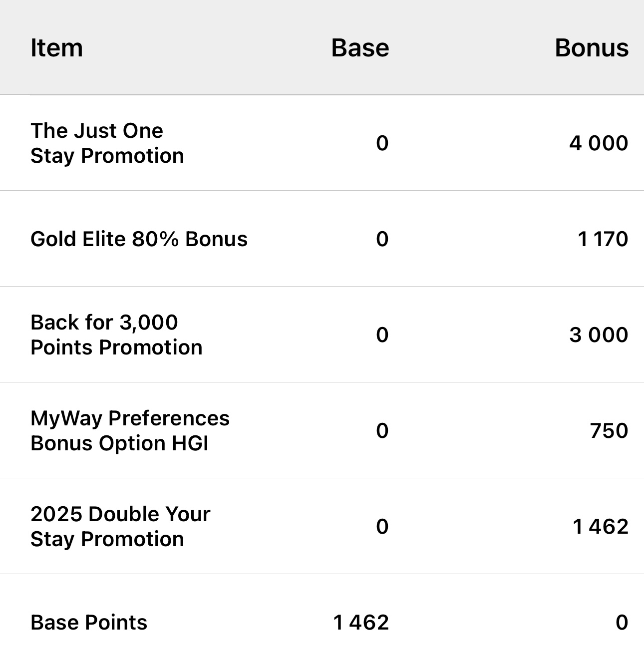Click the base zero in Just One Stay row
The width and height of the screenshot is (644, 665).
[x=382, y=143]
